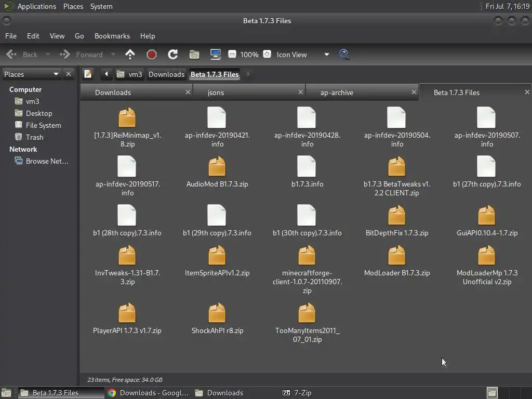The width and height of the screenshot is (532, 399).
Task: Click the path bar left scroll arrow
Action: [x=106, y=74]
